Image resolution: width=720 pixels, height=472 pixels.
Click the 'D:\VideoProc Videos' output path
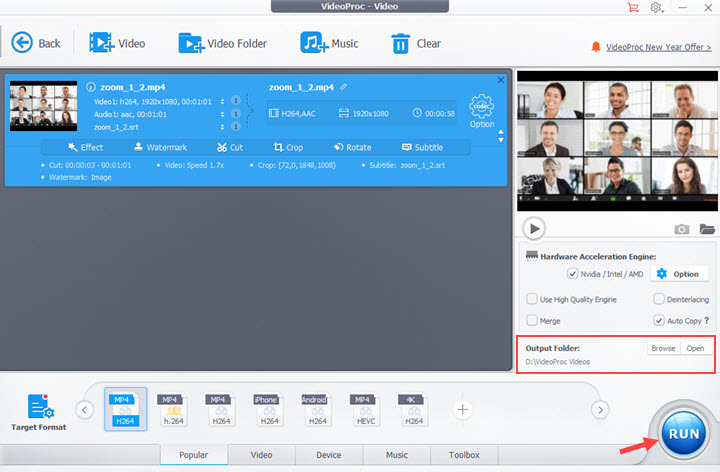(557, 362)
